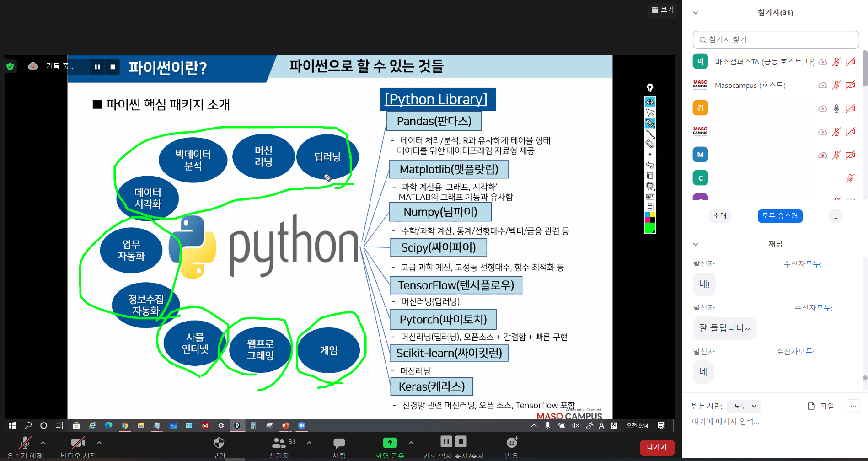The height and width of the screenshot is (461, 868).
Task: Click the 모두 음소거 mute all button
Action: (780, 216)
